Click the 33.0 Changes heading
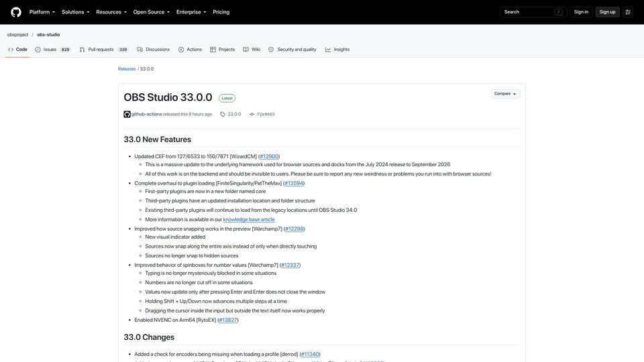 pos(149,337)
